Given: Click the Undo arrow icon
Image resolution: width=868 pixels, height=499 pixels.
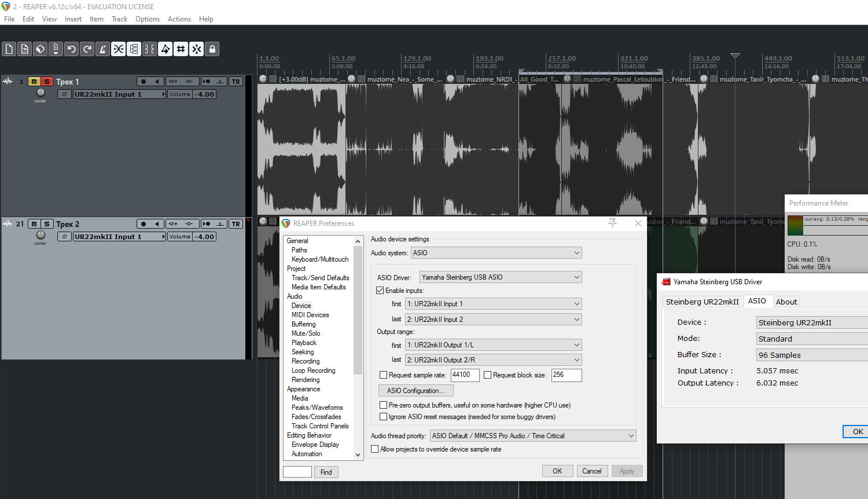Looking at the screenshot, I should pos(71,49).
